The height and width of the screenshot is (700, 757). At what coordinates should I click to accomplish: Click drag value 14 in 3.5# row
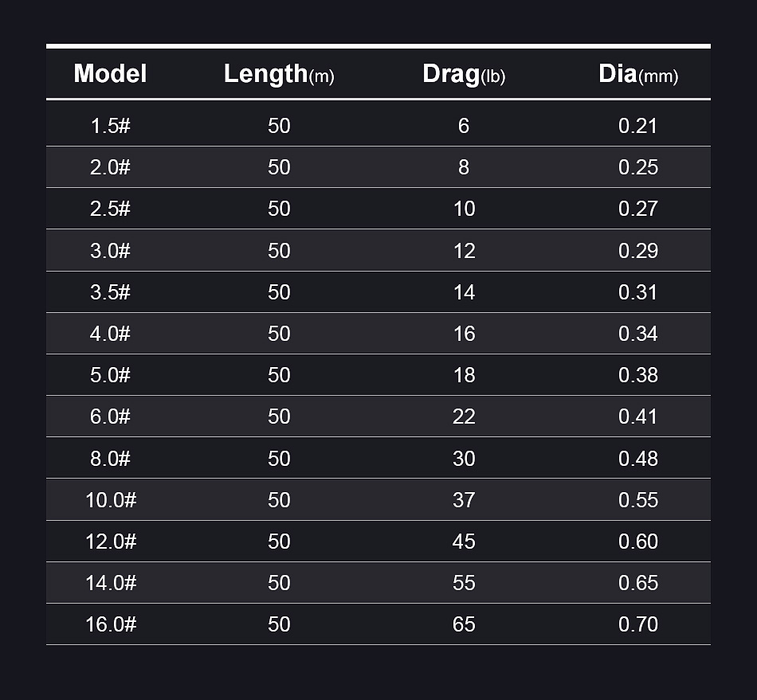coord(464,292)
